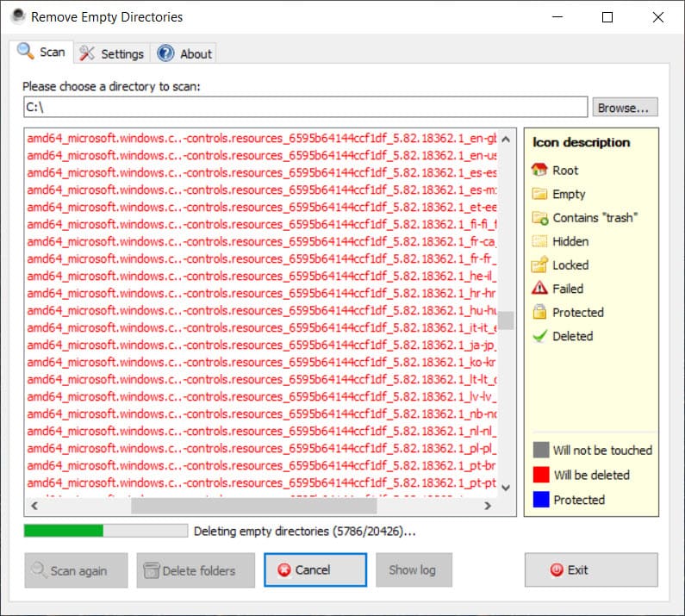Click the gray "Will not be touched" swatch

click(541, 450)
